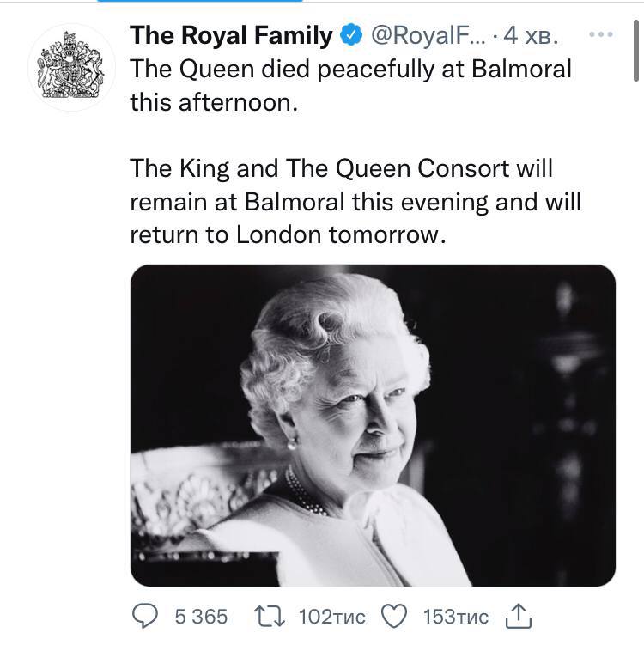Click "return to London tomorrow." line

pos(288,234)
